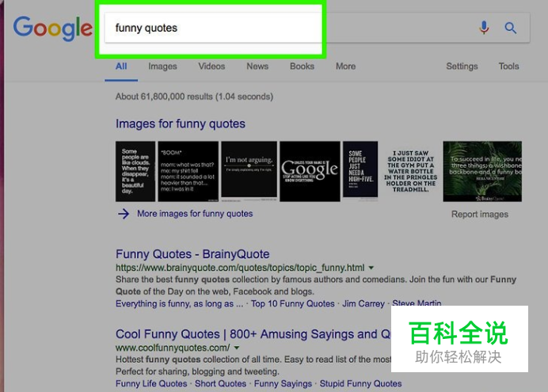
Task: Expand the dropdown arrow after the brainyquote.com URL
Action: point(371,268)
